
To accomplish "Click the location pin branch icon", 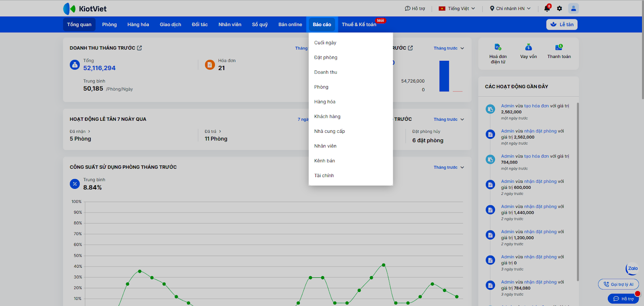I will [x=492, y=8].
